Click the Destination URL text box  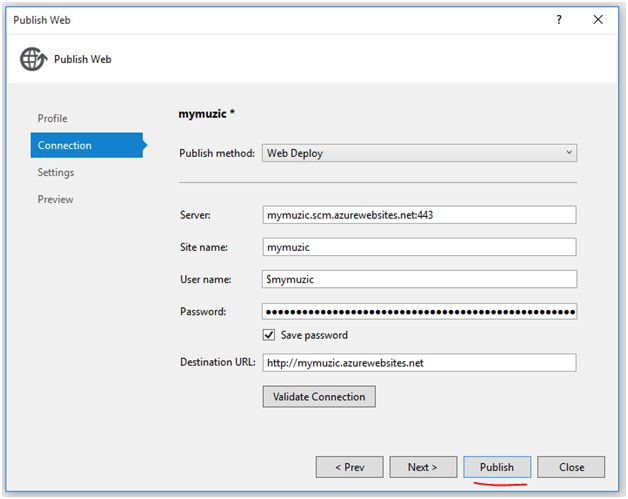pyautogui.click(x=419, y=363)
